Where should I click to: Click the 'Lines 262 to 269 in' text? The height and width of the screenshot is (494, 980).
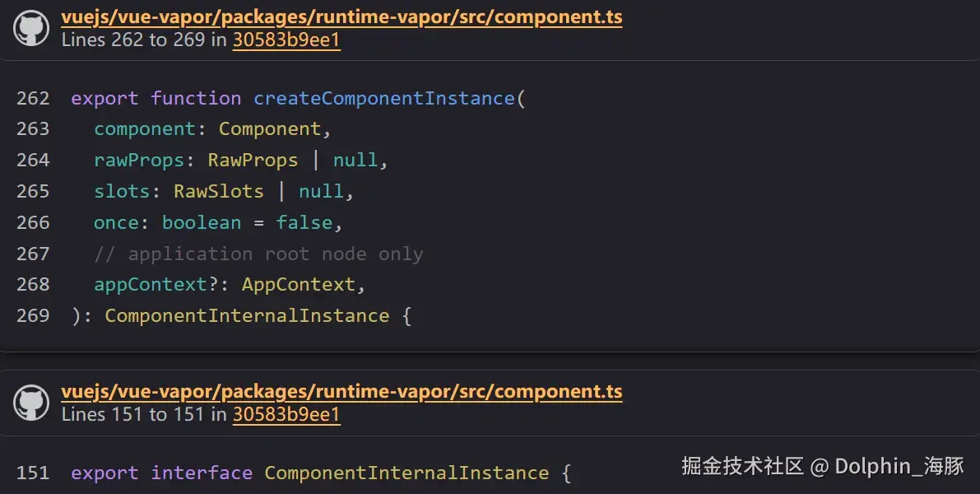[144, 40]
